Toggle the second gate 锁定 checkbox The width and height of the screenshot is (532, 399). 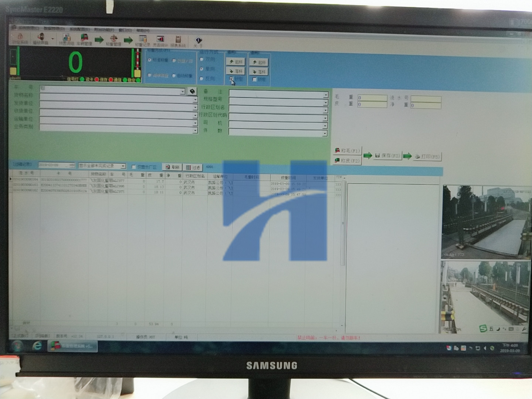pos(255,79)
